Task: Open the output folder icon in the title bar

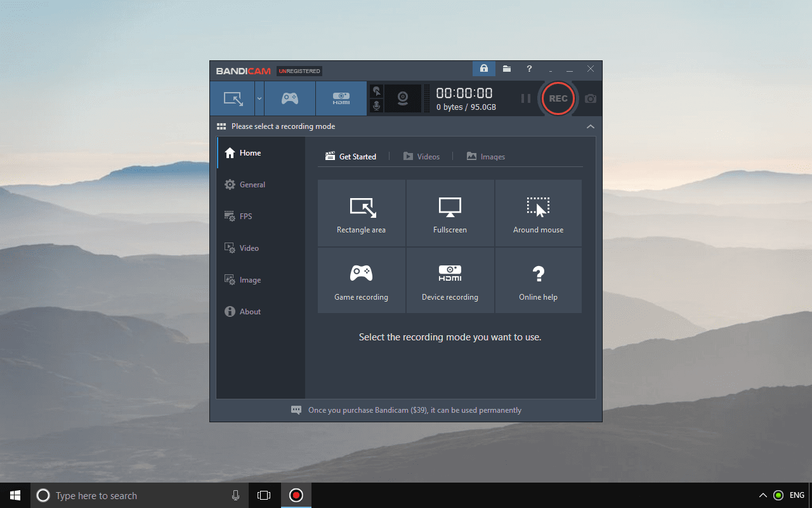Action: [x=507, y=69]
